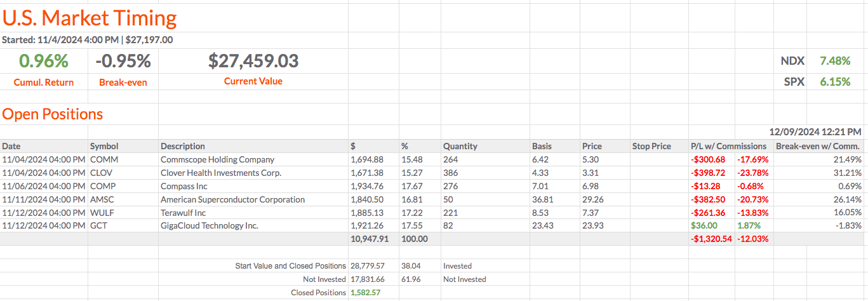Click the NDX label
Screen dimensions: 868x301
pyautogui.click(x=792, y=61)
